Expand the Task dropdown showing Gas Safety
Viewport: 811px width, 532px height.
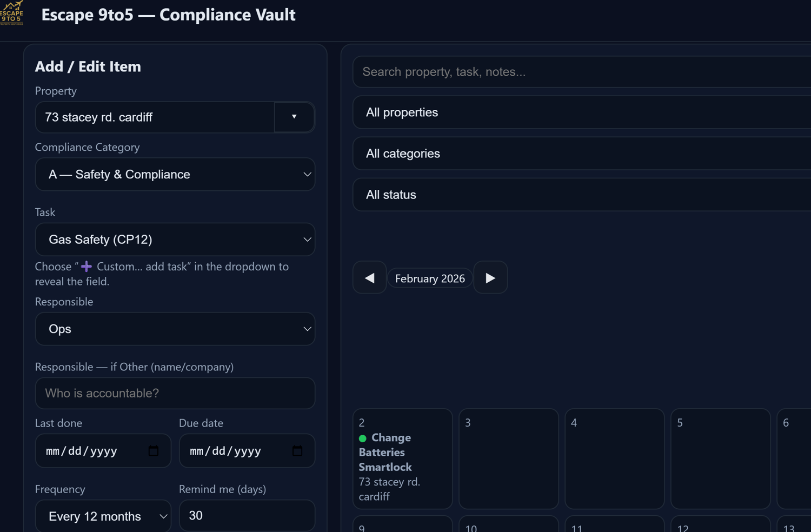175,240
